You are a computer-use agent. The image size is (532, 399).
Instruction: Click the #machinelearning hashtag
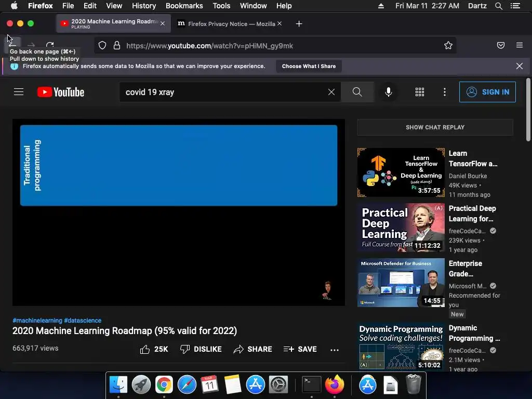point(37,320)
